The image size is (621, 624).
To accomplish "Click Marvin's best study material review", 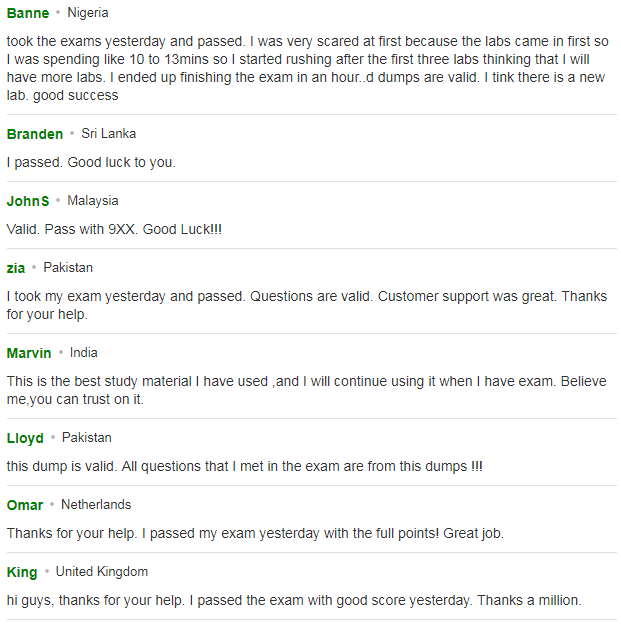I will pyautogui.click(x=307, y=390).
